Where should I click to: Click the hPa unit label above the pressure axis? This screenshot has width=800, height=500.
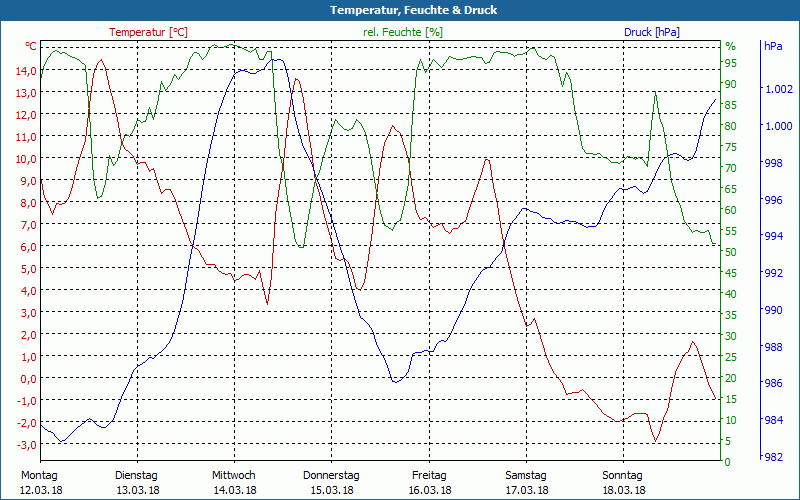pos(773,46)
